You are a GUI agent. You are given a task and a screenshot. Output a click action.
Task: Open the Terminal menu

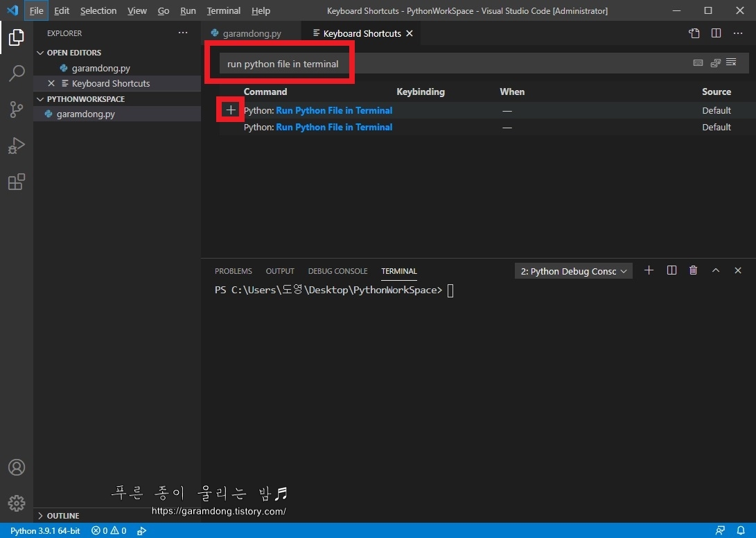coord(223,10)
